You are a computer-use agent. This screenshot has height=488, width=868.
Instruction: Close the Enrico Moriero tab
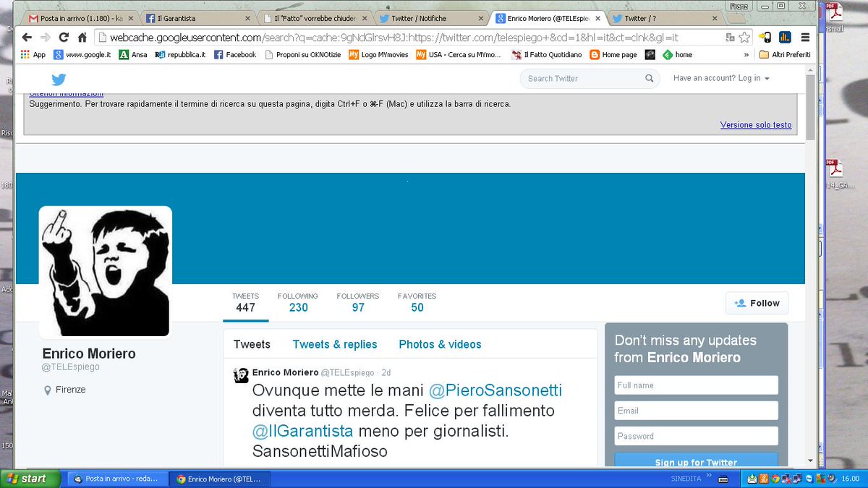pos(597,18)
